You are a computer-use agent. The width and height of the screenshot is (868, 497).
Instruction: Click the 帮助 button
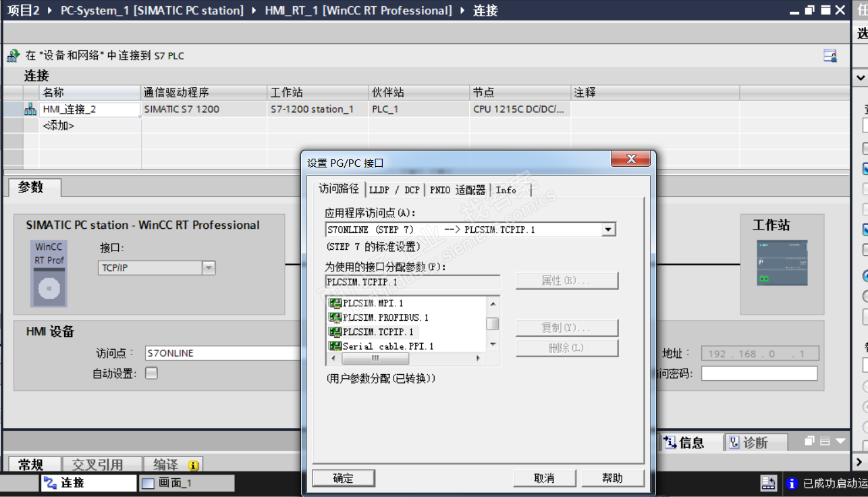(612, 478)
